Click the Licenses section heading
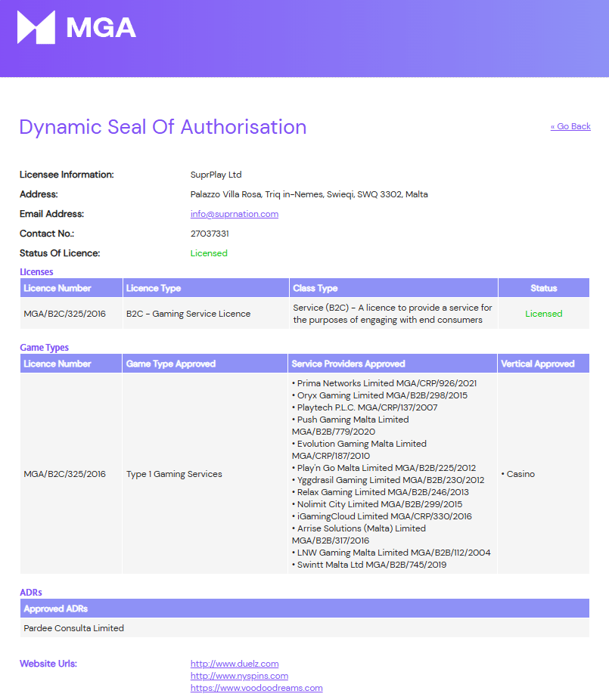 pyautogui.click(x=36, y=272)
